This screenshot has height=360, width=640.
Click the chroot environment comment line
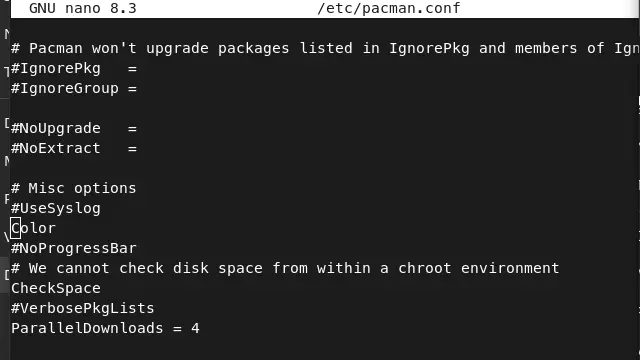tap(285, 268)
